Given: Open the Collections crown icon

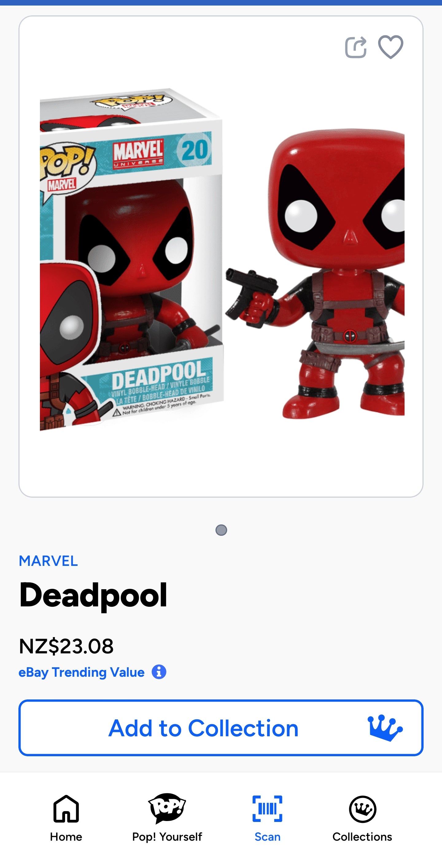Looking at the screenshot, I should tap(363, 809).
